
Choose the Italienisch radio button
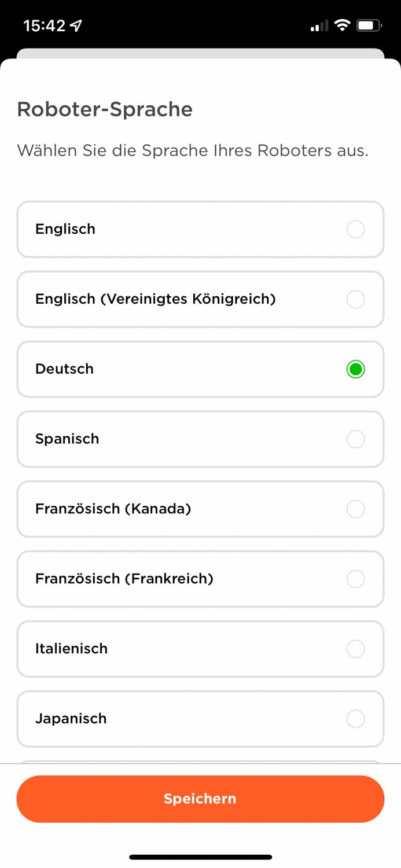tap(355, 649)
